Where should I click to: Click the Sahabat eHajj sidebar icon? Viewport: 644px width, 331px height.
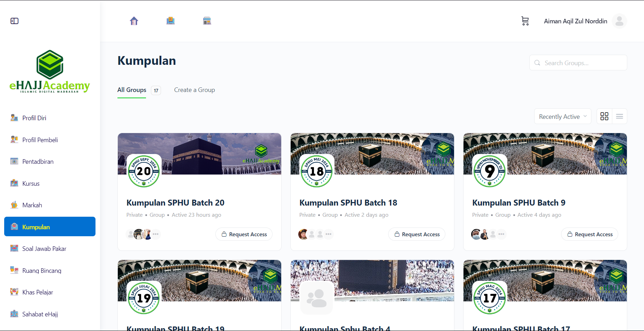tap(14, 314)
